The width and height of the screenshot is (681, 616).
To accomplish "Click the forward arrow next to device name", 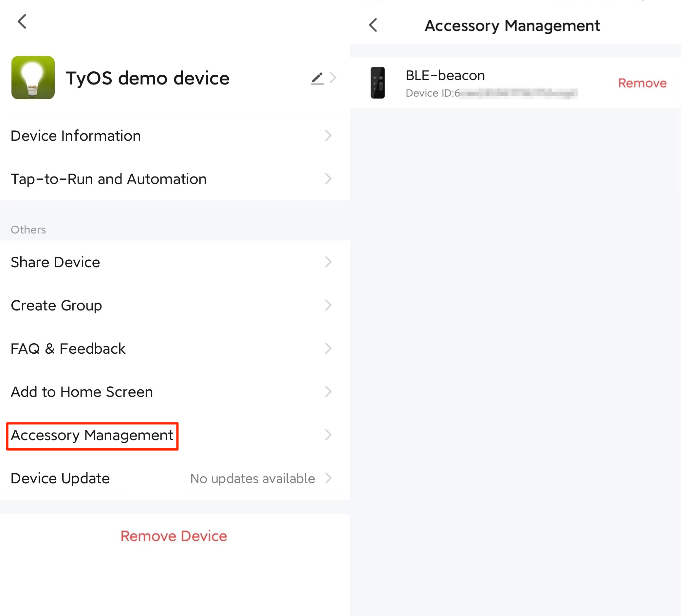I will point(332,78).
